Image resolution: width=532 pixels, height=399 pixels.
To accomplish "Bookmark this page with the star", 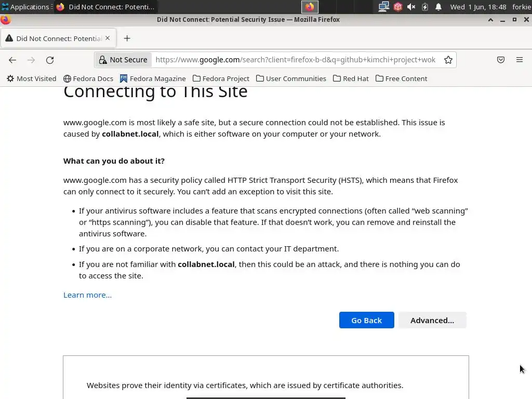I will click(448, 60).
